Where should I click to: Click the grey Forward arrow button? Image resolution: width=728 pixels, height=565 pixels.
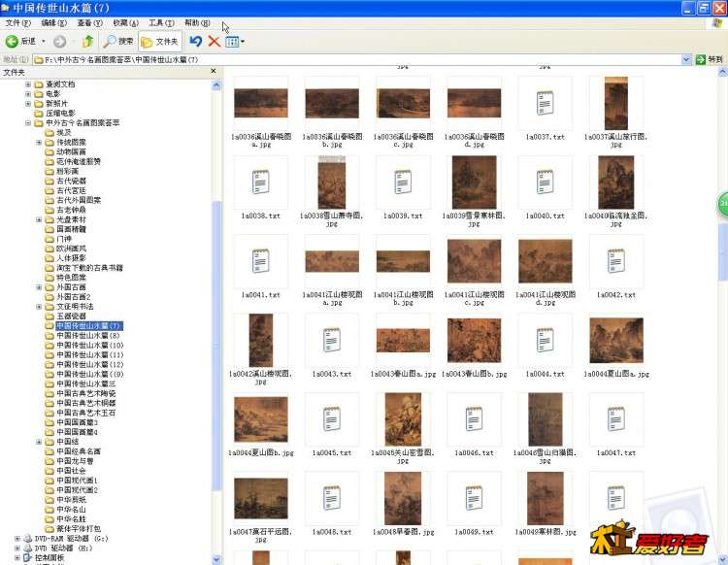[59, 42]
